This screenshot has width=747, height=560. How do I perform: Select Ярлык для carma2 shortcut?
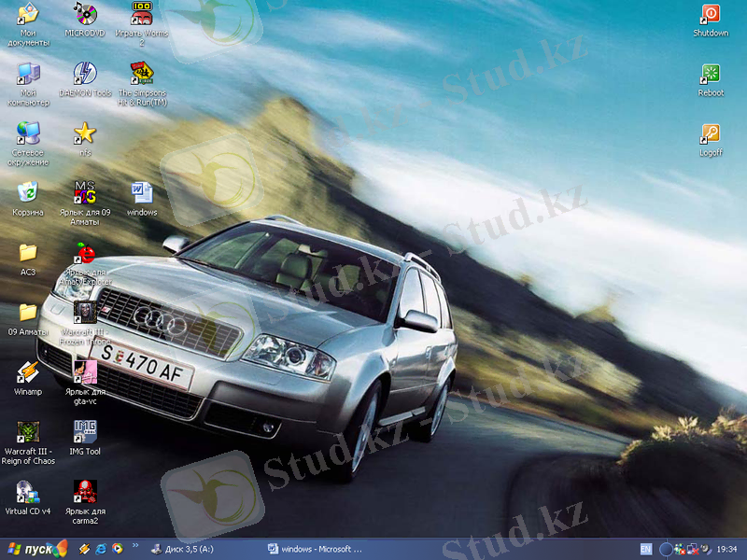click(85, 503)
